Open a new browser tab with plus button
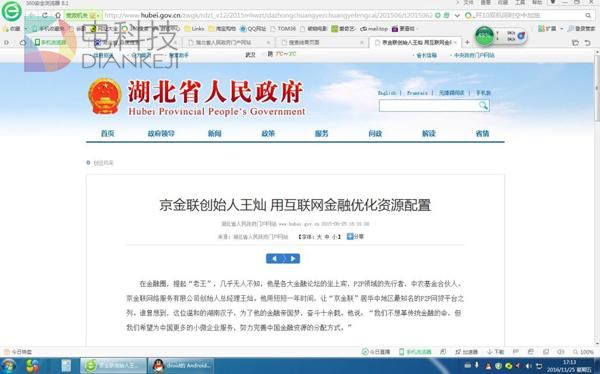The image size is (600, 374). tap(467, 42)
